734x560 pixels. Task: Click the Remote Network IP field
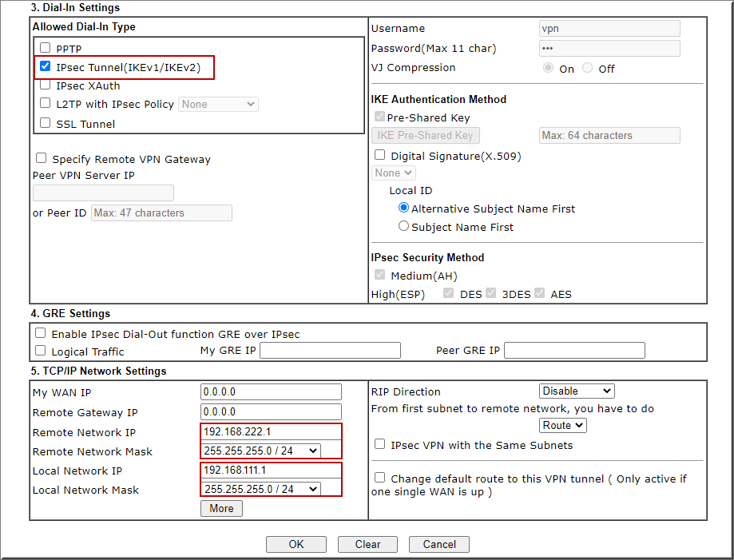(271, 431)
